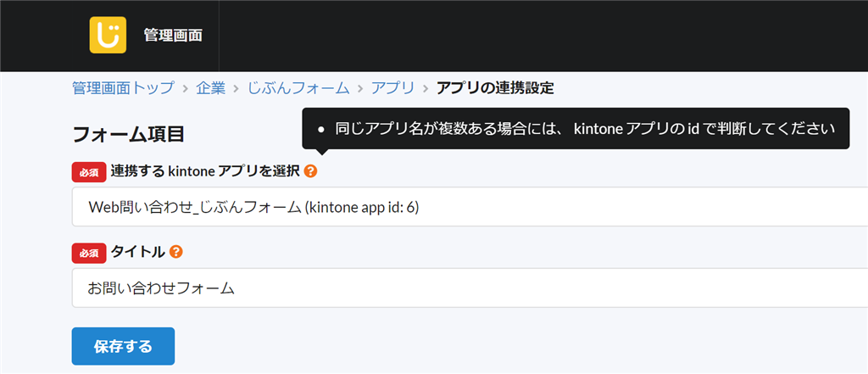Click the tooltip about kintone アプリの id
The height and width of the screenshot is (374, 868).
(x=576, y=129)
